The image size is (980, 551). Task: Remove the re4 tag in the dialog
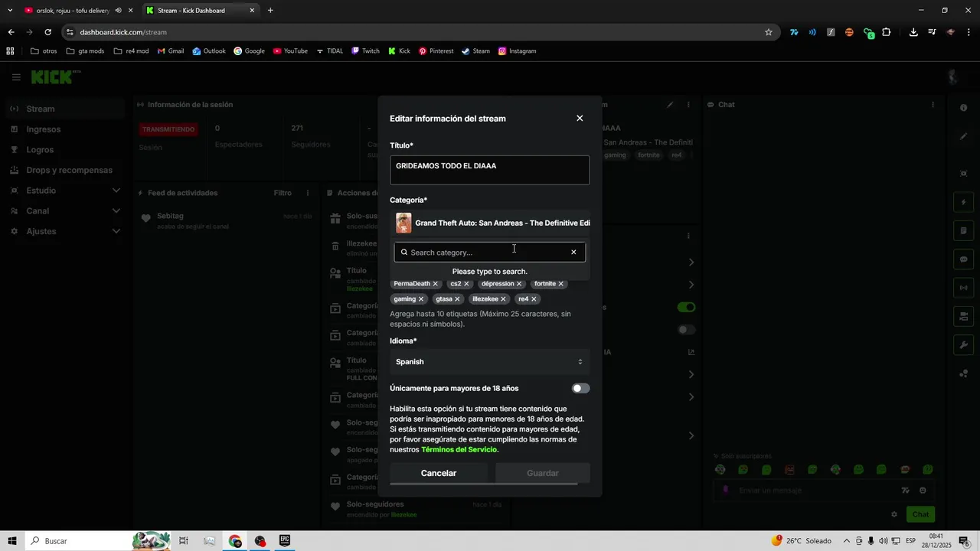pos(534,299)
